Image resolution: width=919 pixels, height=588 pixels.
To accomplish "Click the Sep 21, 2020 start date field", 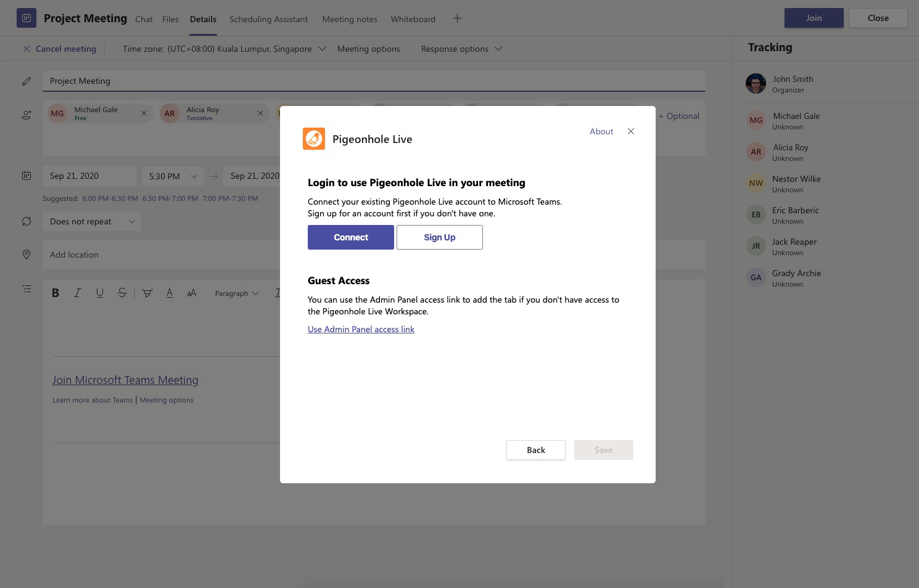I will 89,176.
